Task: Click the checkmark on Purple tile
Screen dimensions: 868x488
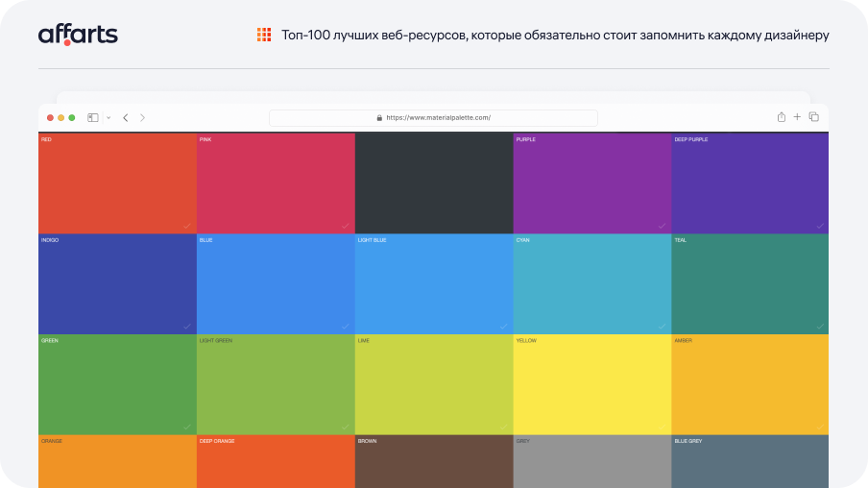Action: (x=663, y=226)
